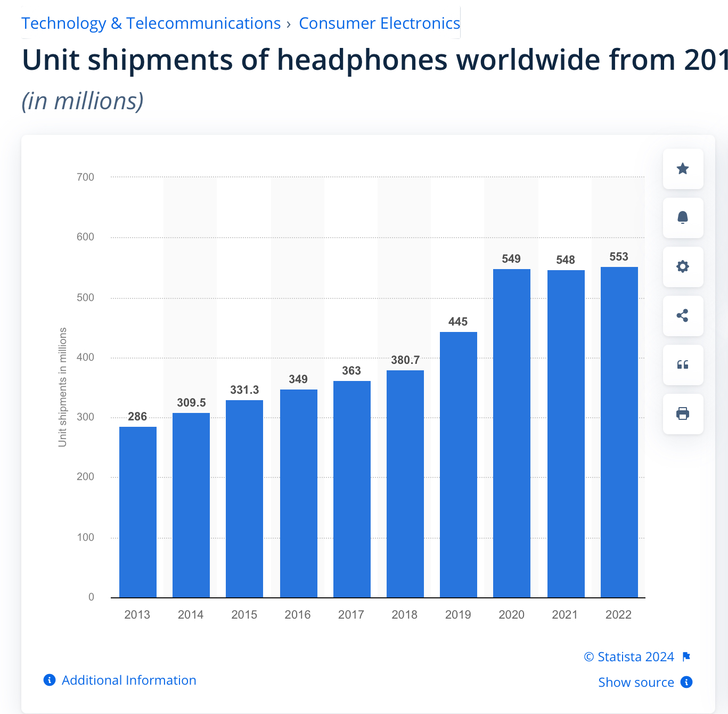Click the 2022 x-axis label

pyautogui.click(x=618, y=615)
